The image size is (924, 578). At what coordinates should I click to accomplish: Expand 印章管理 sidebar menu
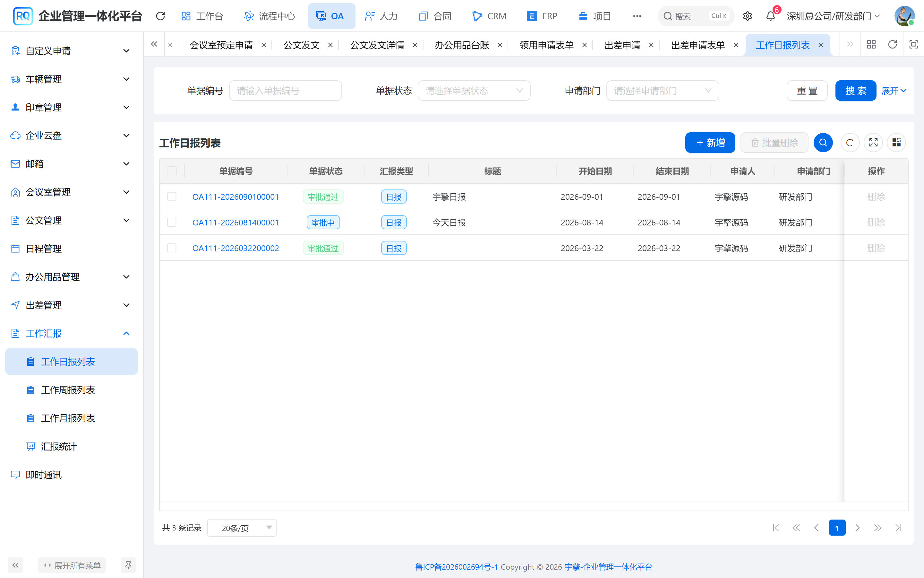click(x=71, y=108)
